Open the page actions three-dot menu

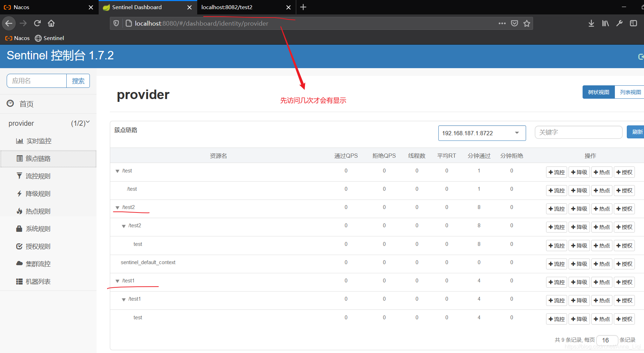pyautogui.click(x=502, y=23)
